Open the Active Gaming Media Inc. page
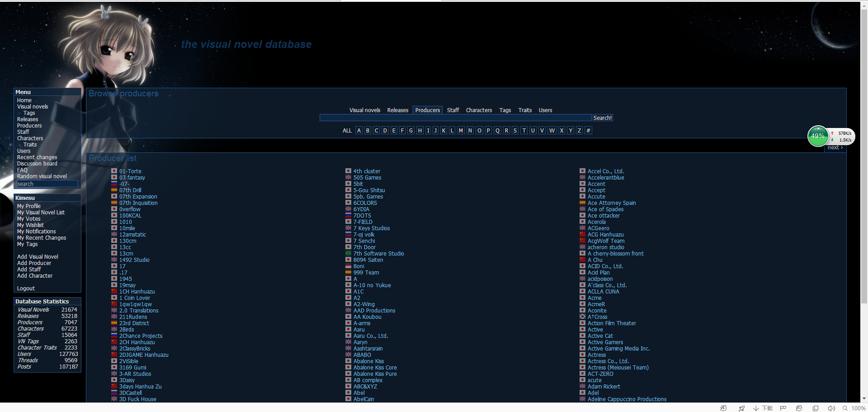The width and height of the screenshot is (868, 412). pos(618,348)
